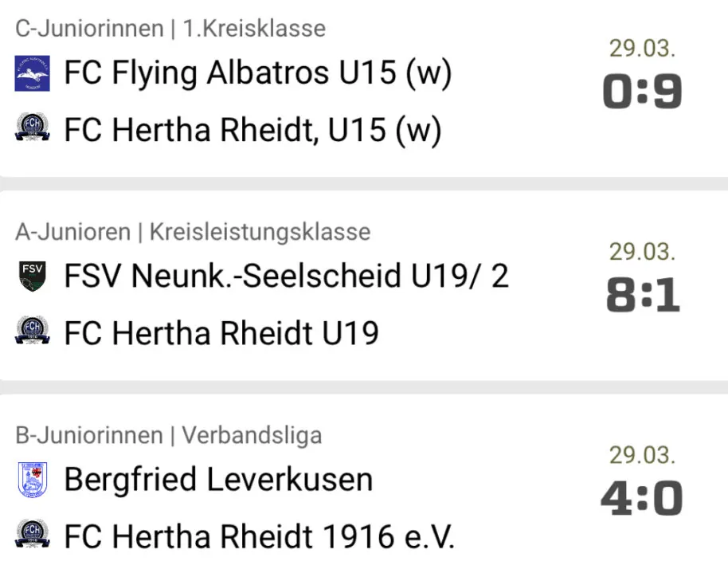Open FC Hertha Rheidt, U15 (w) team

coord(252,130)
